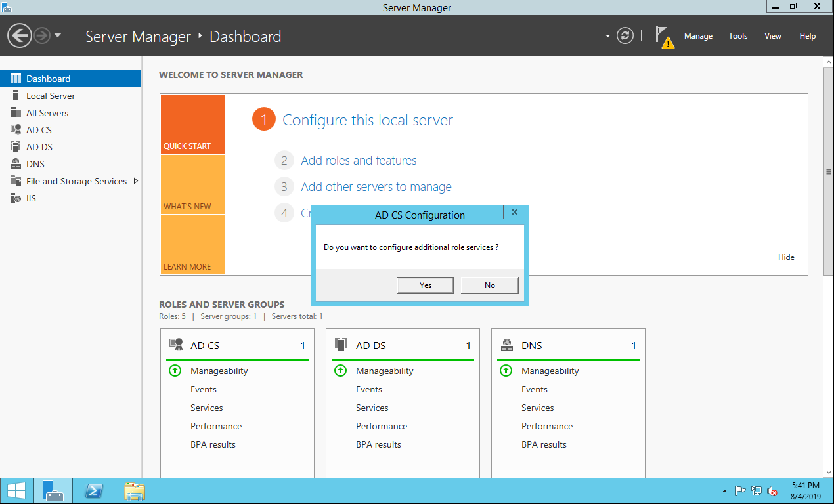Click the refresh dashboard icon
Screen dimensions: 834x504
625,36
